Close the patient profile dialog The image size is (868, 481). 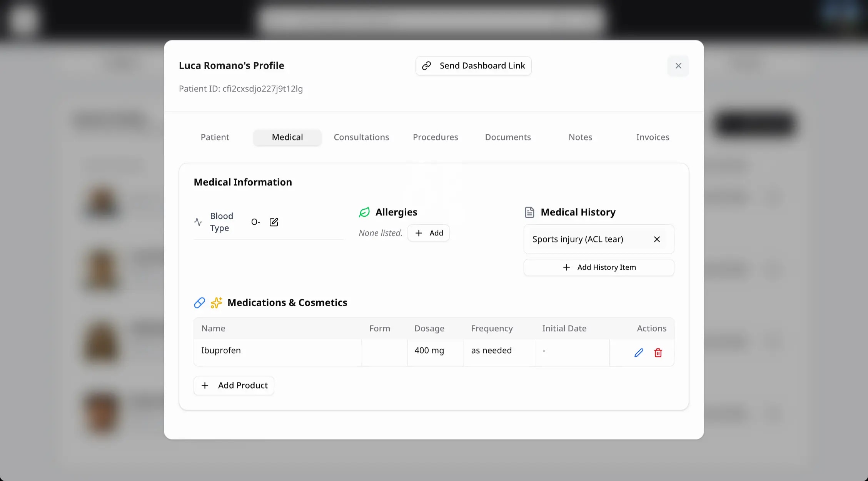point(678,66)
